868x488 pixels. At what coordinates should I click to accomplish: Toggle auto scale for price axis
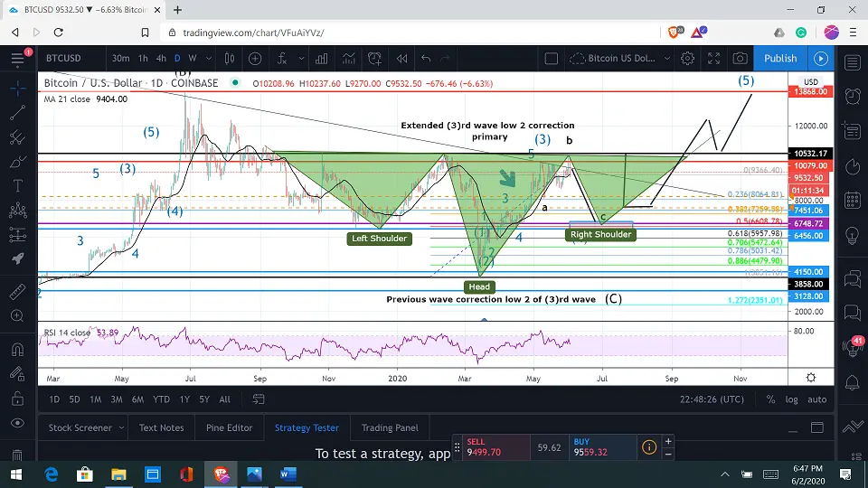817,399
